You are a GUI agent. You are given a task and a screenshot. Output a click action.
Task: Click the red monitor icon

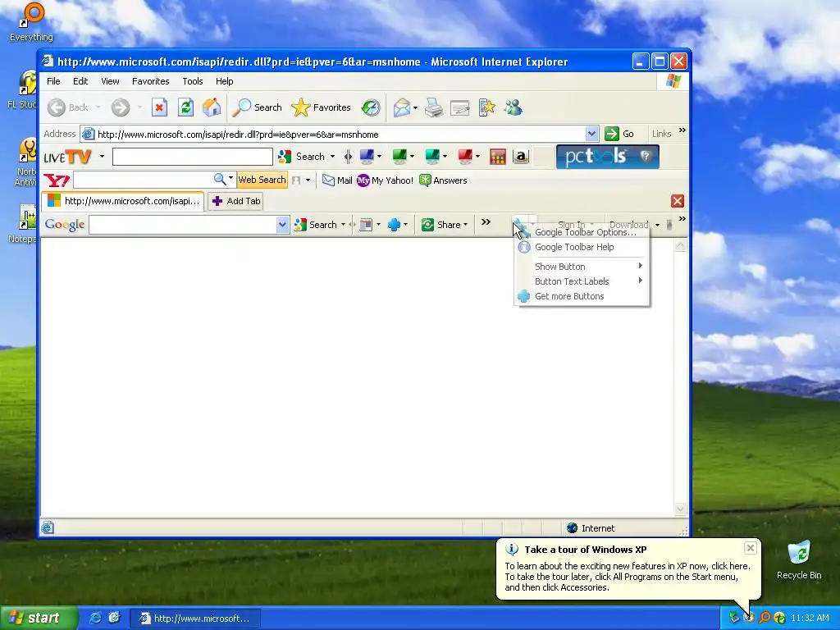pyautogui.click(x=465, y=157)
